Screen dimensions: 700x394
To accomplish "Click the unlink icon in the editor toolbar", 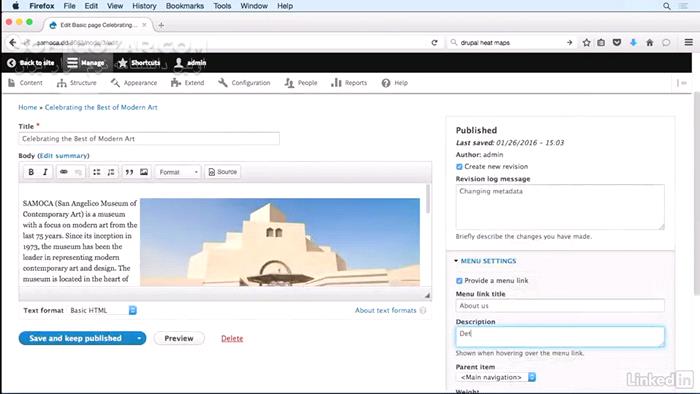I will coord(78,172).
